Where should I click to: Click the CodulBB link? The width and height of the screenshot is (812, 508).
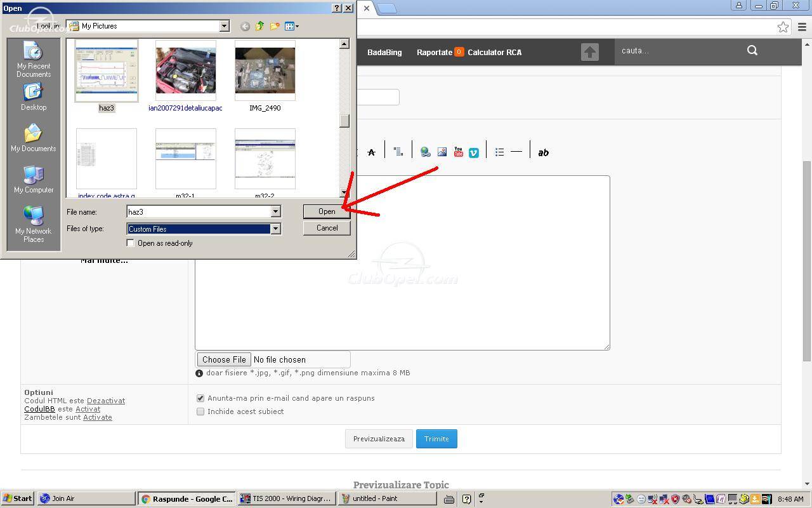(39, 409)
